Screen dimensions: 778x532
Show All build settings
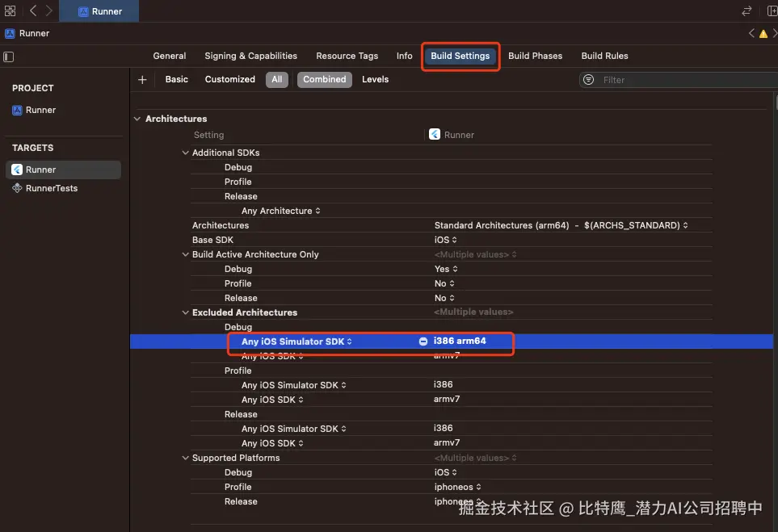(x=277, y=79)
